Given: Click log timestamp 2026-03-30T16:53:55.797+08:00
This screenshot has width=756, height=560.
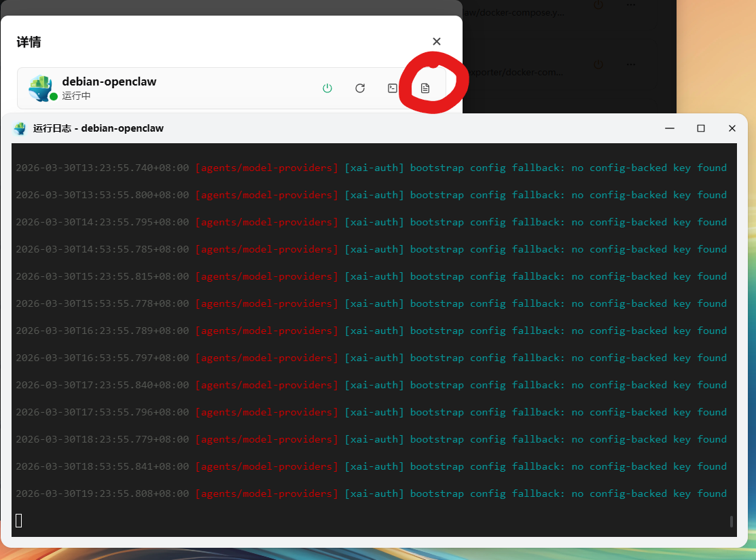Looking at the screenshot, I should 102,358.
